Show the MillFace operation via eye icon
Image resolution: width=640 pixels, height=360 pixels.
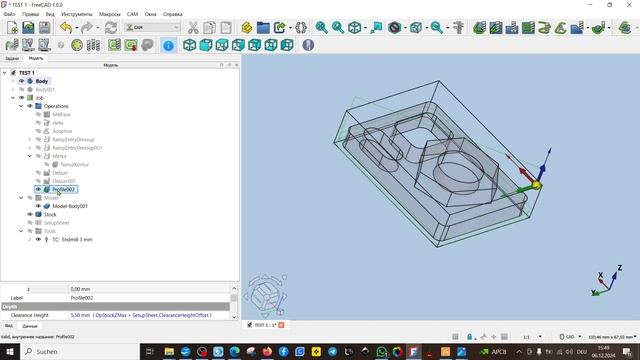38,114
